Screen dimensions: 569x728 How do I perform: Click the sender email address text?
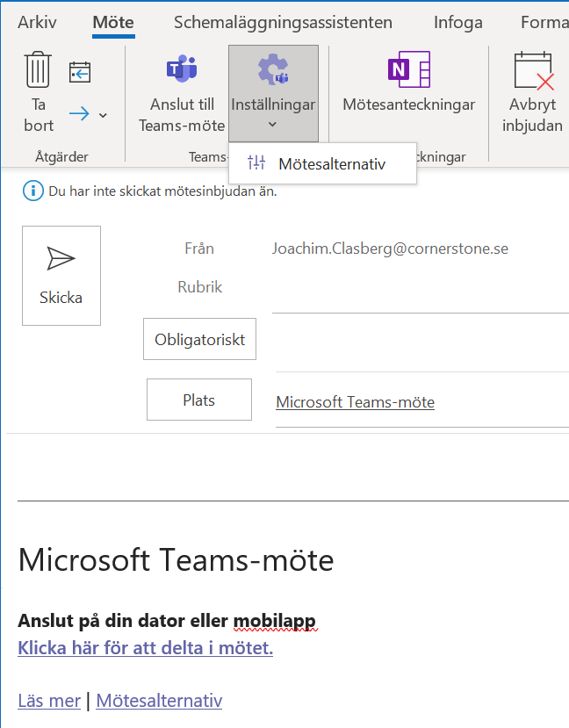(x=390, y=249)
